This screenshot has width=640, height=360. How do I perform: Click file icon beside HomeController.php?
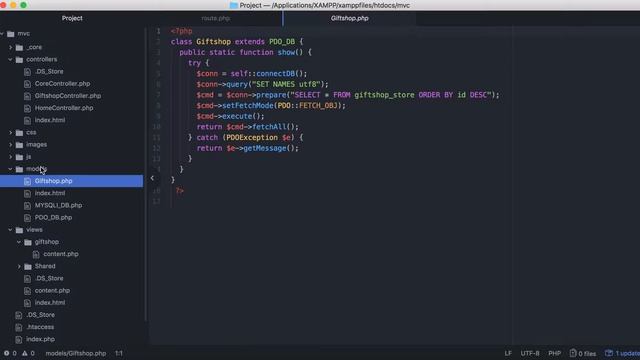point(27,108)
